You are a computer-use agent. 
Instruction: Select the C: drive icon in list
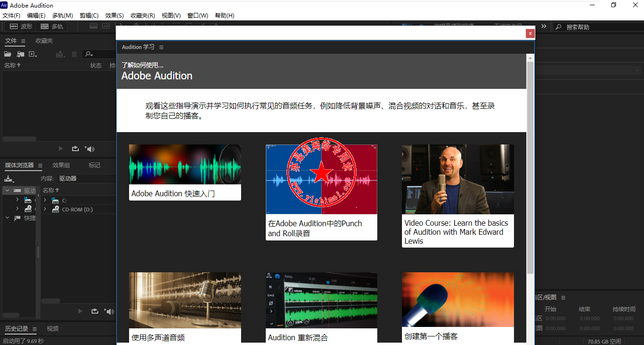[x=56, y=200]
